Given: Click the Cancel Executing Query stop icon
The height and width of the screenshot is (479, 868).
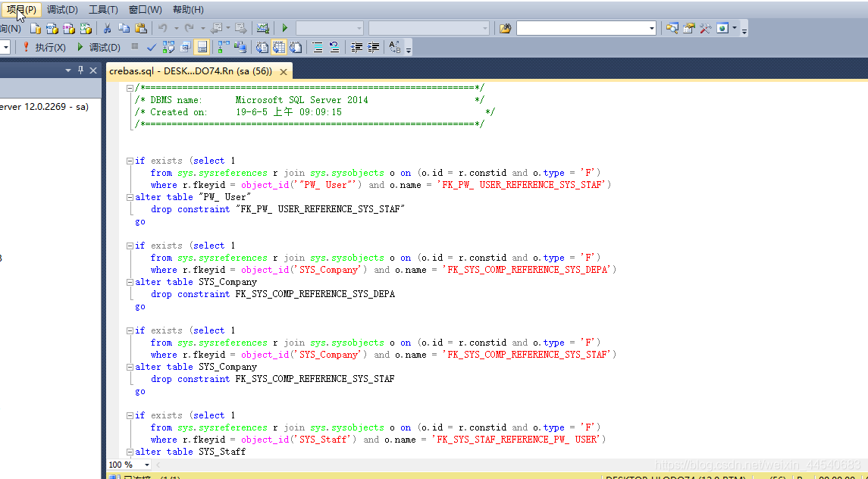Looking at the screenshot, I should [134, 47].
